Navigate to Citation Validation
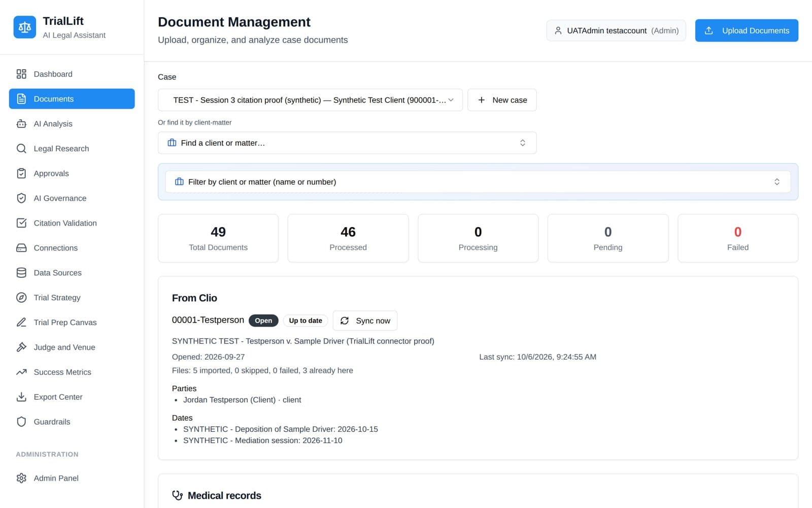This screenshot has width=812, height=508. [72, 223]
